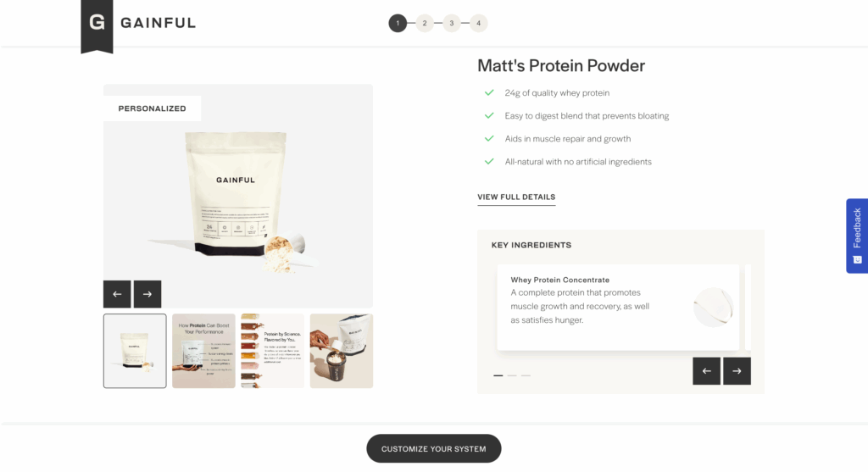
Task: Select third ingredient carousel indicator dash
Action: tap(526, 375)
